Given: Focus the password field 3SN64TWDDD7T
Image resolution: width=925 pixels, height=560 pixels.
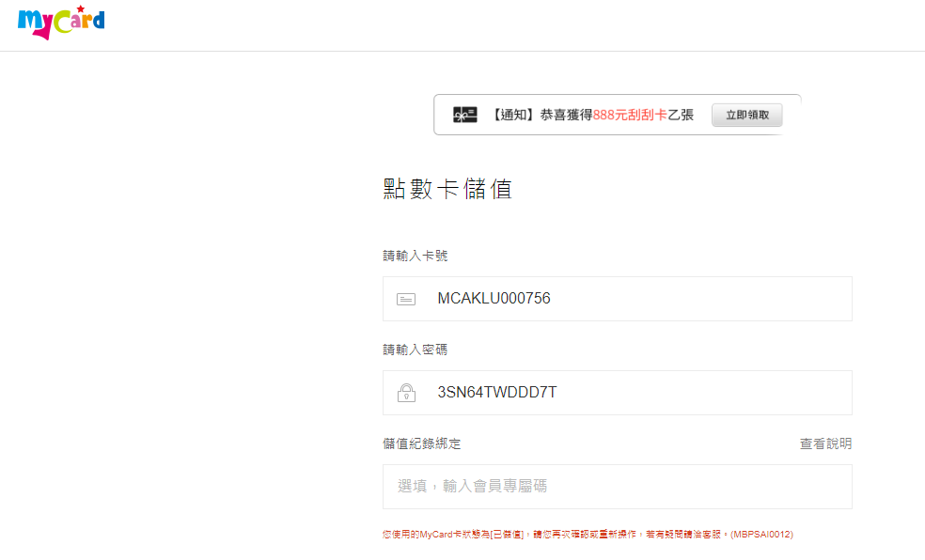Looking at the screenshot, I should [617, 393].
